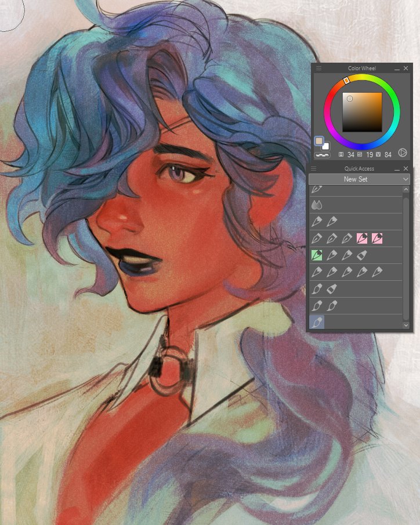Select the second marker in the five-marker row

pyautogui.click(x=332, y=272)
